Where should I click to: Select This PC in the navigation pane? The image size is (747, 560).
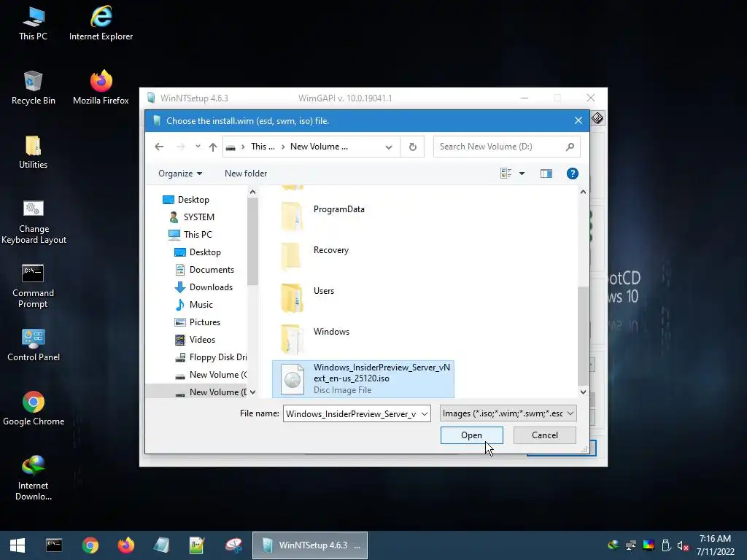tap(190, 235)
